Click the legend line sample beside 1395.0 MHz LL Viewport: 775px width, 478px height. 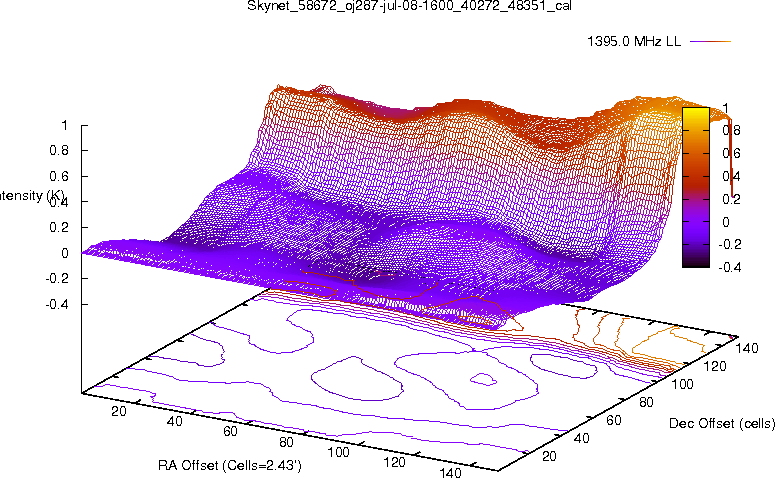point(710,42)
